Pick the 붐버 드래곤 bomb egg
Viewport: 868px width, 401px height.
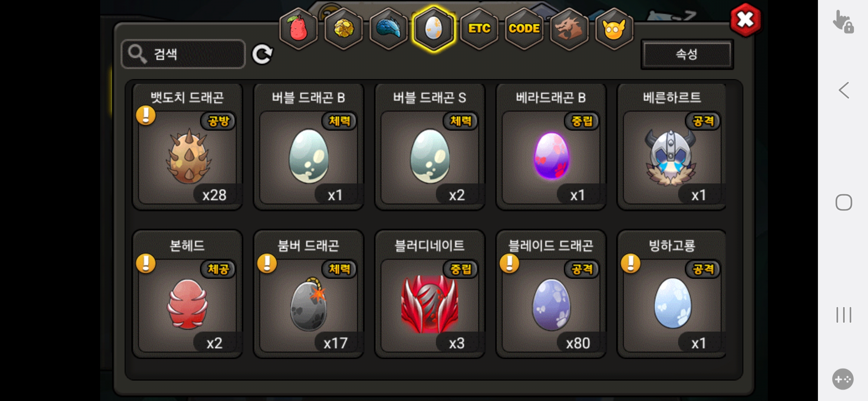tap(309, 294)
